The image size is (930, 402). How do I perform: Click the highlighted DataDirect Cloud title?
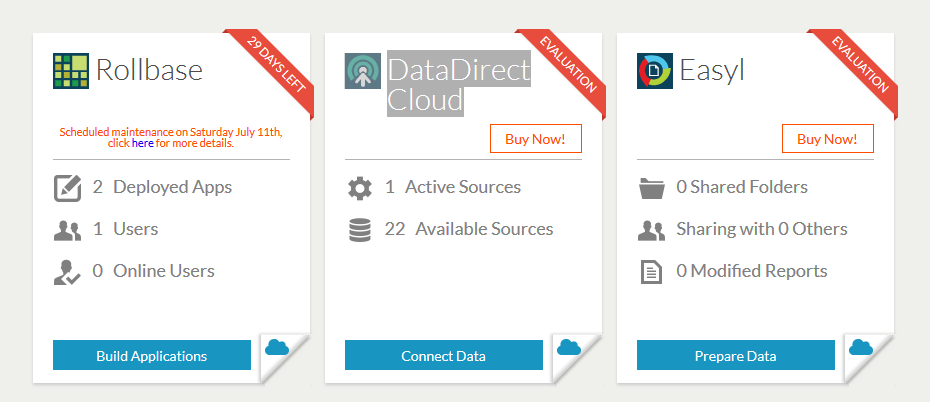(458, 85)
